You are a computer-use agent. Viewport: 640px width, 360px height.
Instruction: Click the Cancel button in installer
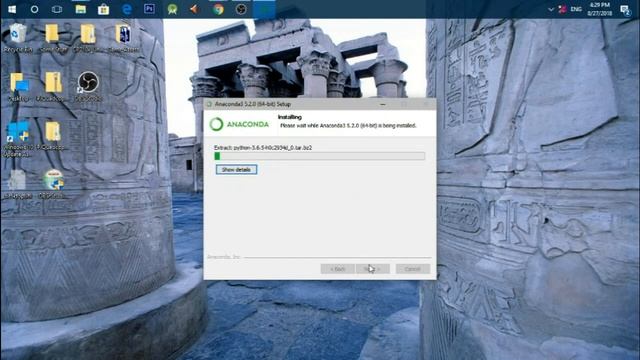413,269
